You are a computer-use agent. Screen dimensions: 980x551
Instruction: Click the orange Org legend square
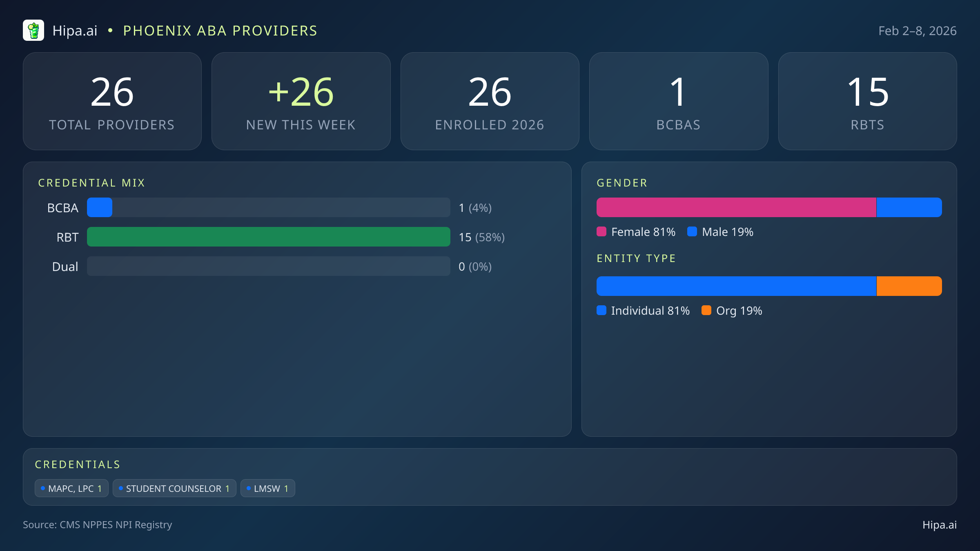click(x=706, y=311)
